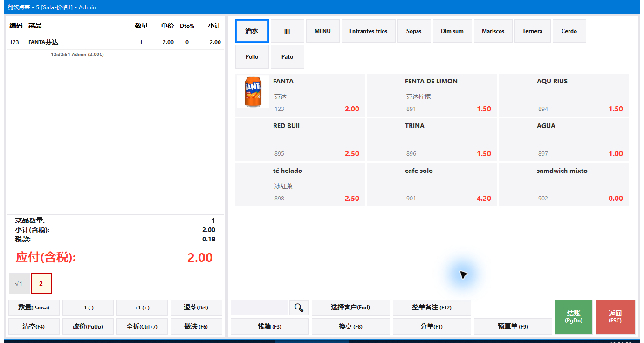The image size is (644, 343).
Task: Click 选择客户(End) to choose a customer
Action: pyautogui.click(x=350, y=308)
